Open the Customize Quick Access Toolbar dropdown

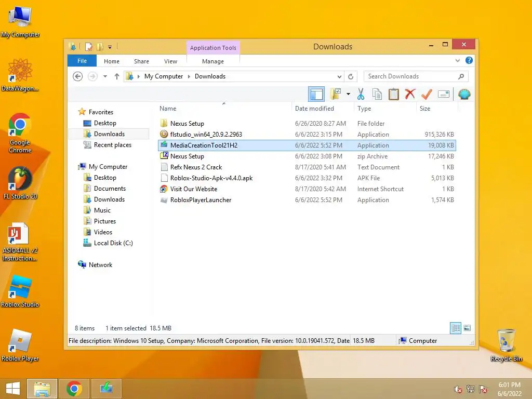110,47
